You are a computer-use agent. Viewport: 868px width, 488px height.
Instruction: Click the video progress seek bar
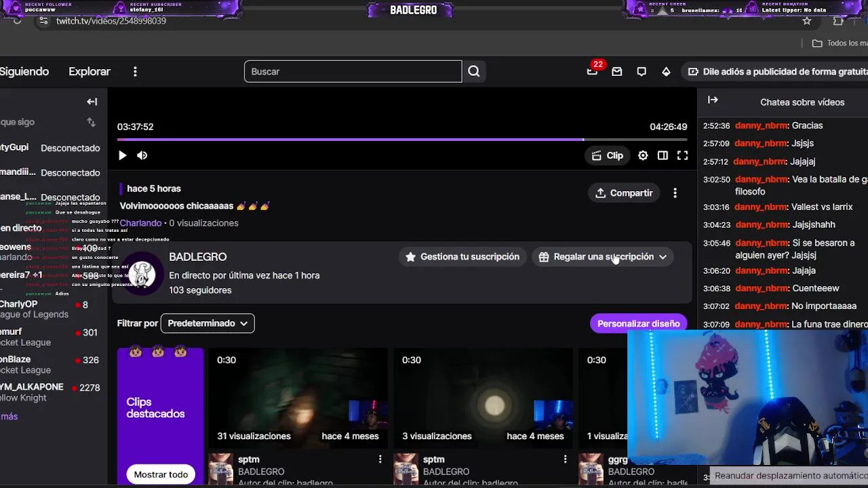point(402,140)
